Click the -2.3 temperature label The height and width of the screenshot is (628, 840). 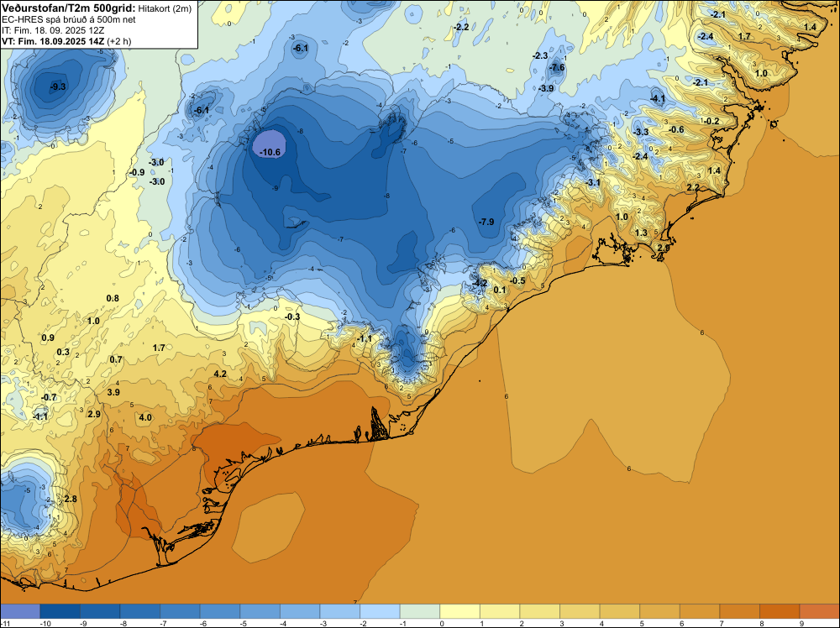[540, 55]
